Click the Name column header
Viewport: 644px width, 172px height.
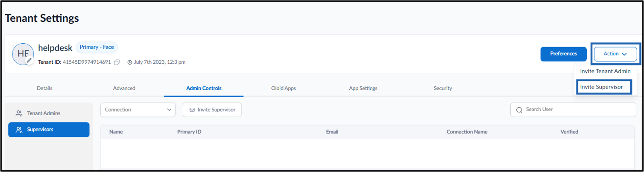point(116,132)
